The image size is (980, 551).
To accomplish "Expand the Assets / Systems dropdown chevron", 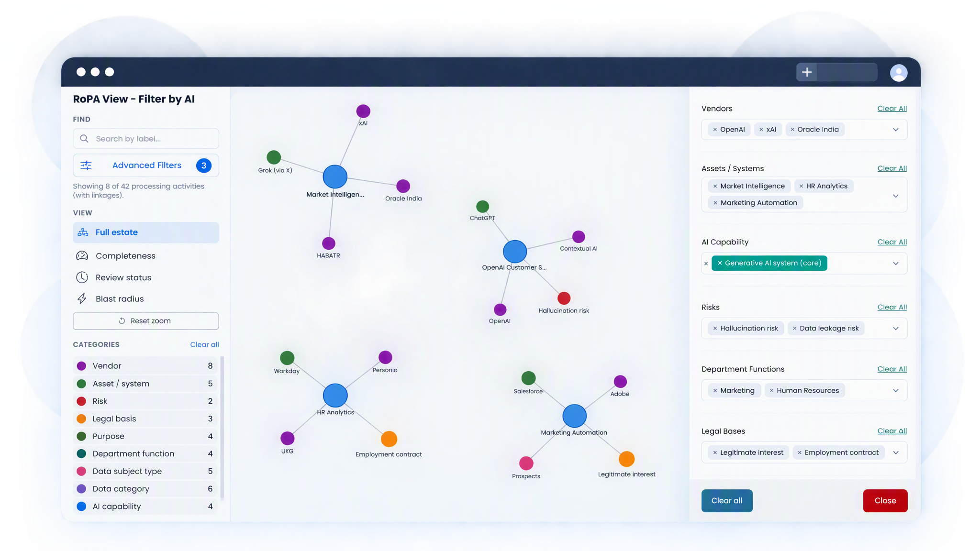I will [896, 196].
